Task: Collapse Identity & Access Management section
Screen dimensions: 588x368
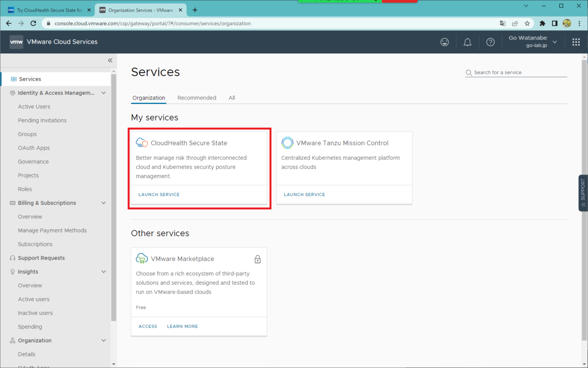Action: [x=103, y=93]
